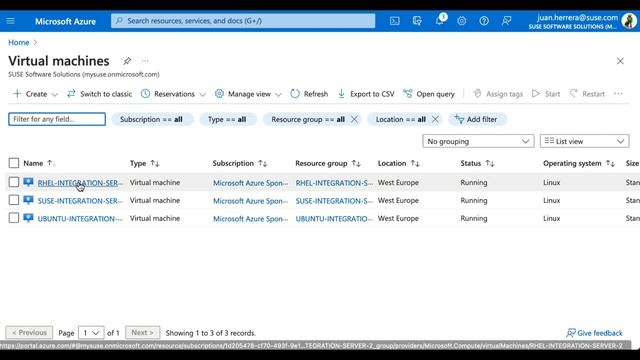Screen dimensions: 640x360
Task: Open RHEL-INTEGRATION-SER virtual machine link
Action: [x=80, y=183]
